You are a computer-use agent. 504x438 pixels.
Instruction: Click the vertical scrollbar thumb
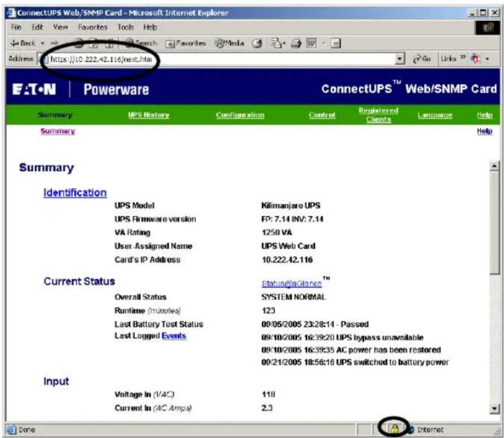[495, 222]
